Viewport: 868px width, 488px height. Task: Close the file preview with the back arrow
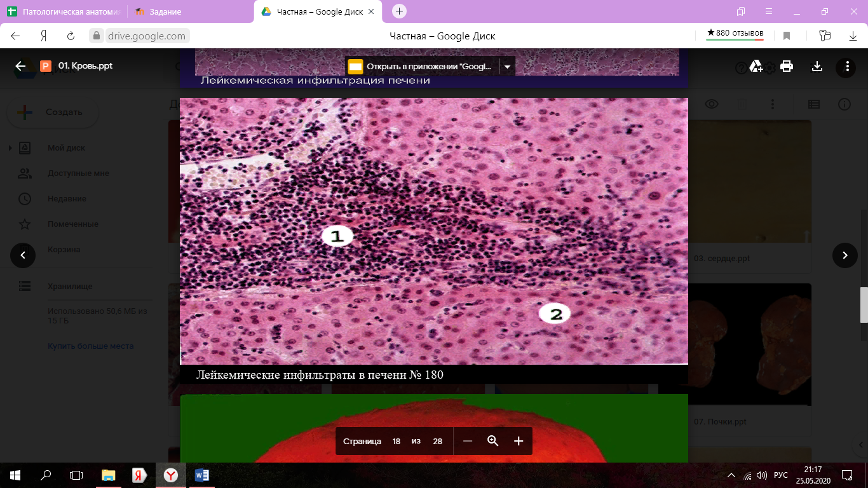click(20, 66)
